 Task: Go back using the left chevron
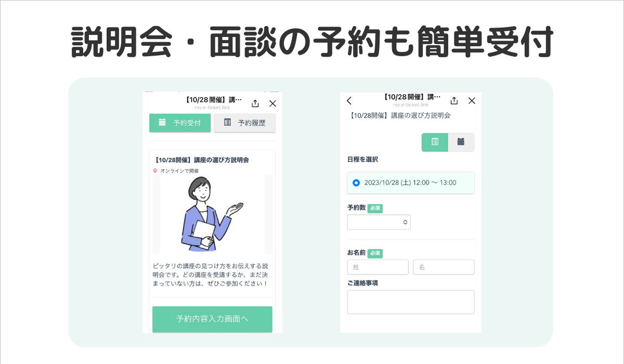(349, 100)
